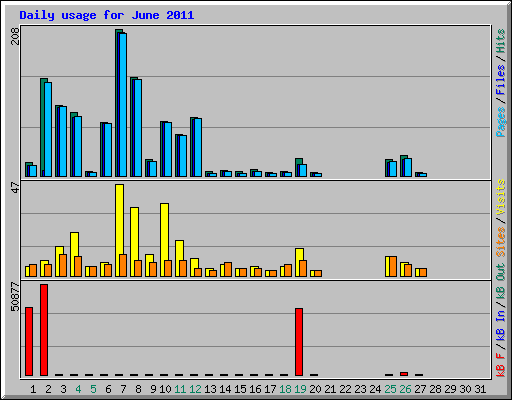
Task: Select the green day label "18"
Action: (x=285, y=389)
